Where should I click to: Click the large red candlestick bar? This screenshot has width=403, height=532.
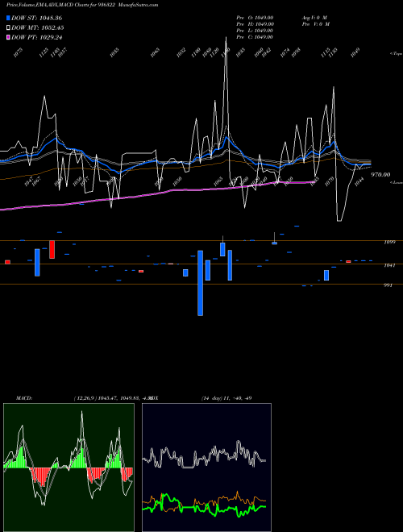pyautogui.click(x=52, y=249)
